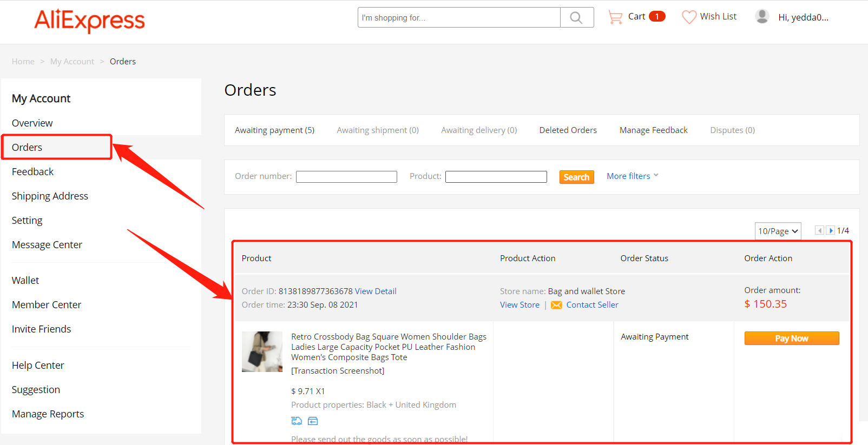868x445 pixels.
Task: Click the Hi, yedda0... account text
Action: point(804,17)
